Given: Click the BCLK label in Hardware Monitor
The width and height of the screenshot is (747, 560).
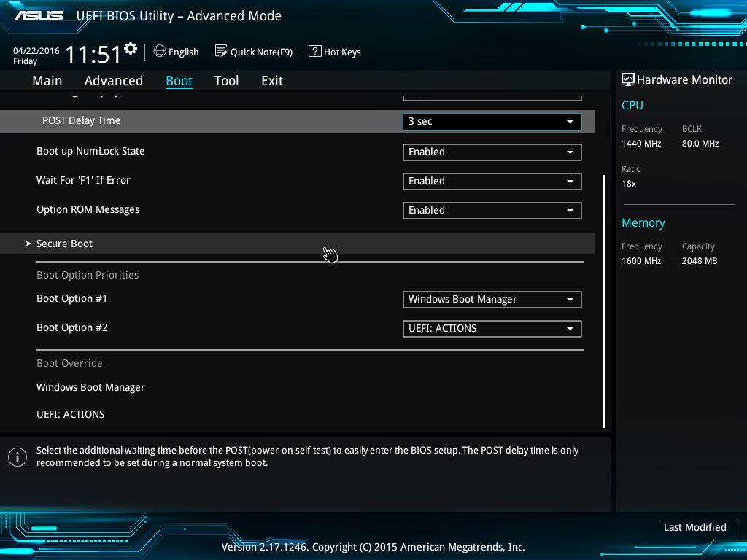Looking at the screenshot, I should pyautogui.click(x=692, y=128).
